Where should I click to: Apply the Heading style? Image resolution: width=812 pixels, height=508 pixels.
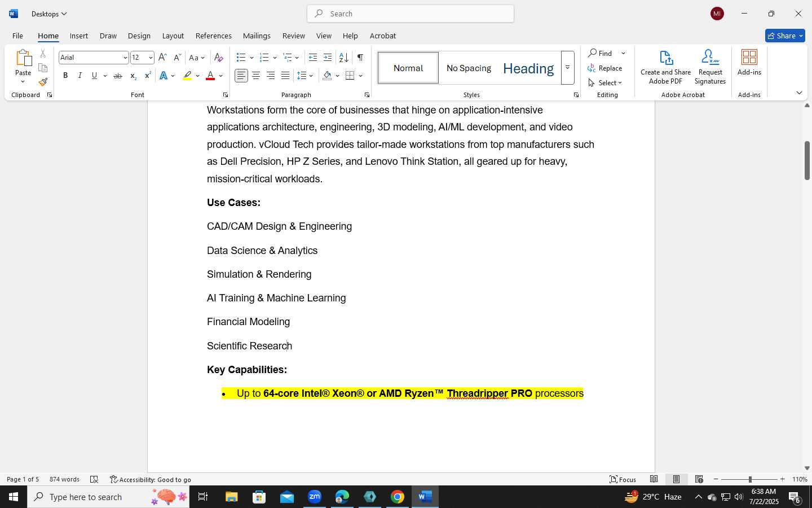click(528, 68)
